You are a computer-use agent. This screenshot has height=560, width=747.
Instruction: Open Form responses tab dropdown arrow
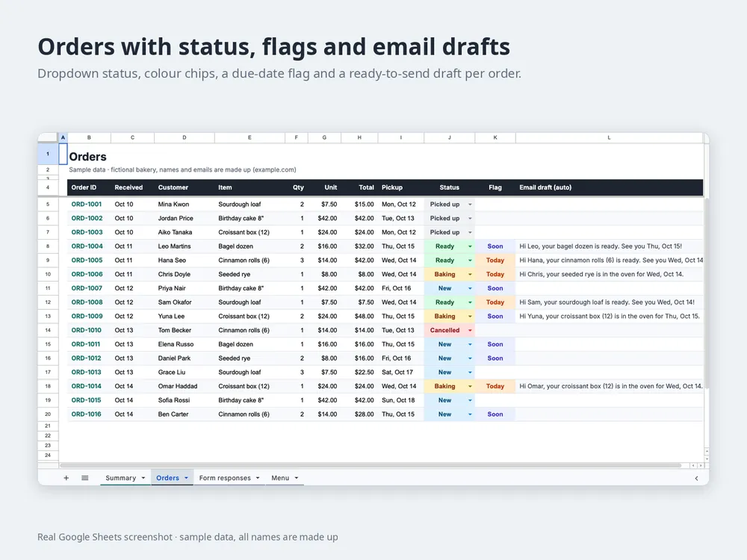[258, 478]
